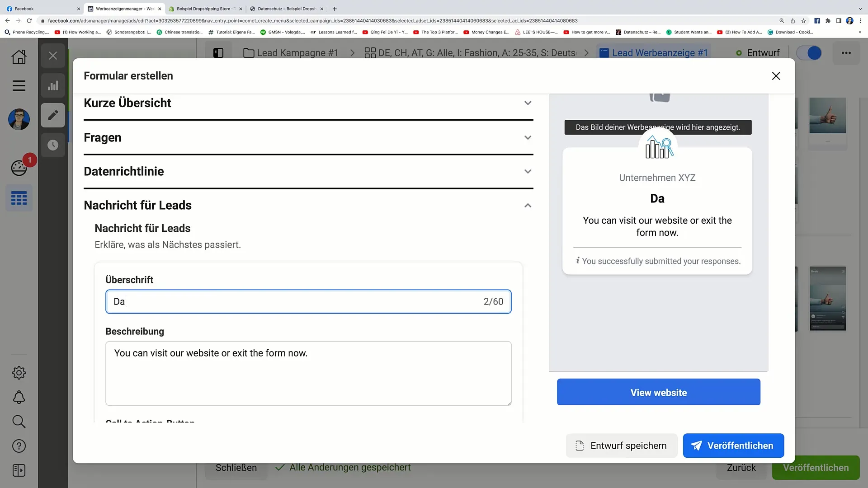Open the thumbs-up ad preview thumbnail
868x488 pixels.
(827, 115)
